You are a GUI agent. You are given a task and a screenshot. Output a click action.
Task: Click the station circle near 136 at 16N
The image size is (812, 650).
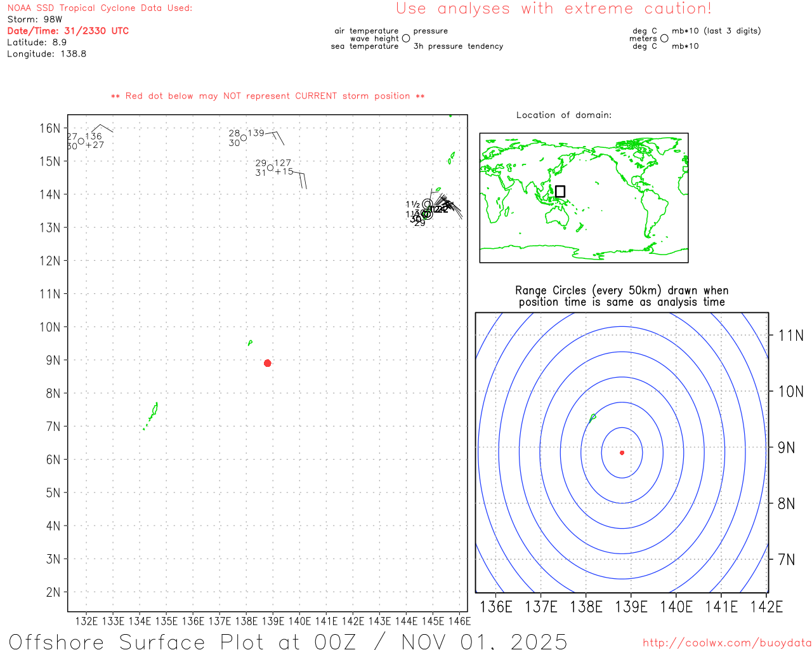tap(81, 142)
